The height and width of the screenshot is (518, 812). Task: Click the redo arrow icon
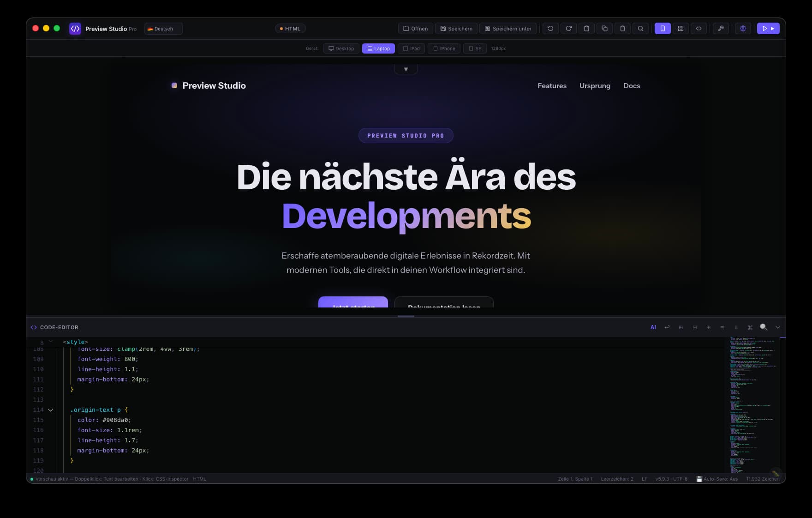(x=568, y=29)
